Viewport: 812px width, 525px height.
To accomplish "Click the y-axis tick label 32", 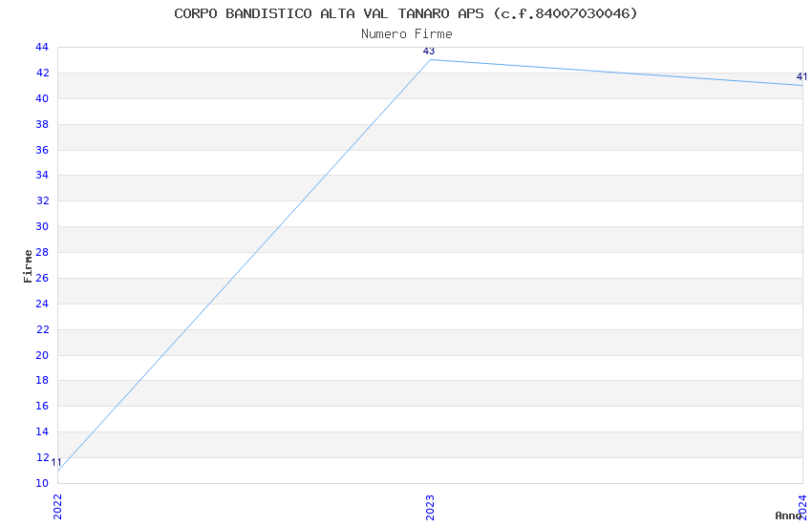I will tap(42, 200).
